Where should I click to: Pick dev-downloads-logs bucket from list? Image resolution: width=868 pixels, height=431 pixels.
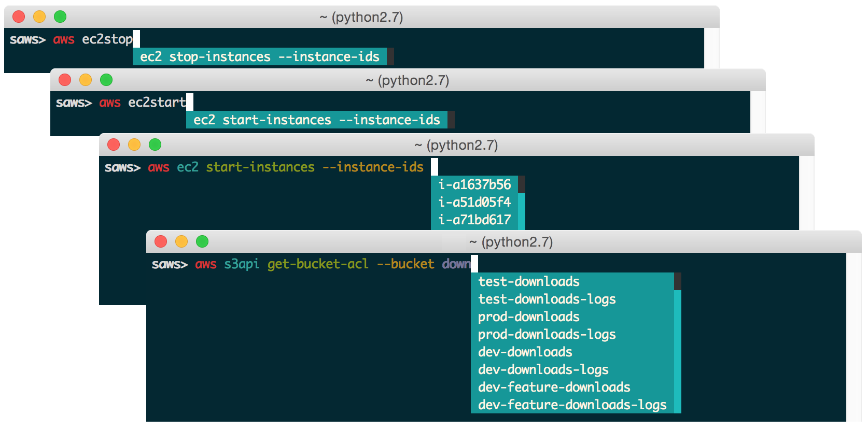coord(572,369)
